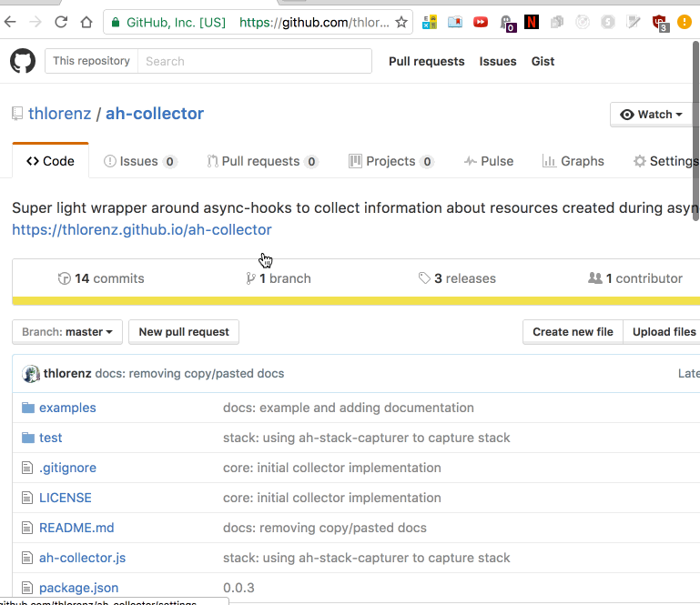Screen dimensions: 700x605
Task: Click Upload files button
Action: pos(664,332)
